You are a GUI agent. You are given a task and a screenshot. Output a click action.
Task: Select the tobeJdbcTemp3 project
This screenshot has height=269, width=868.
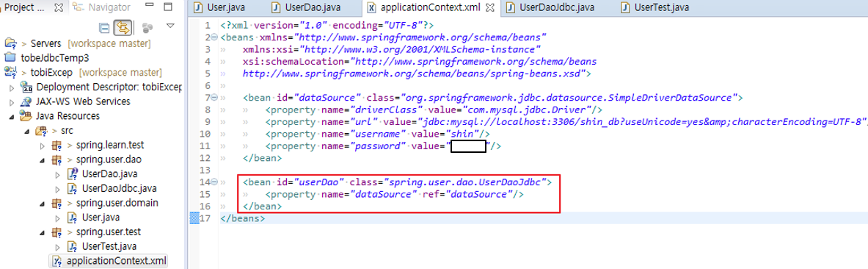[55, 57]
